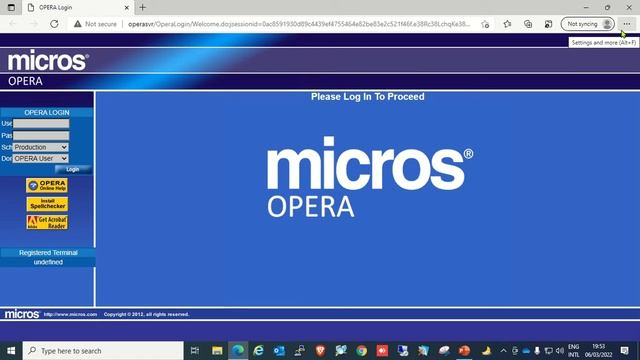Open the micros.com link in footer

pos(70,314)
